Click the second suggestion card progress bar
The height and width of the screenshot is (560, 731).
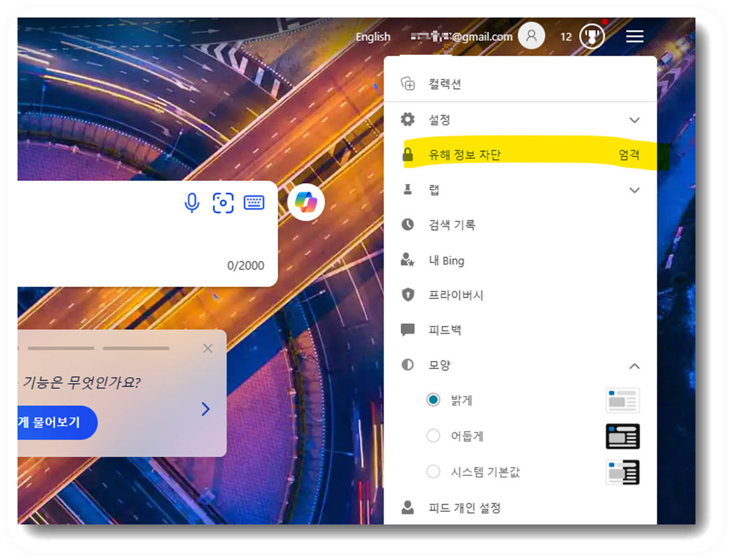point(61,348)
